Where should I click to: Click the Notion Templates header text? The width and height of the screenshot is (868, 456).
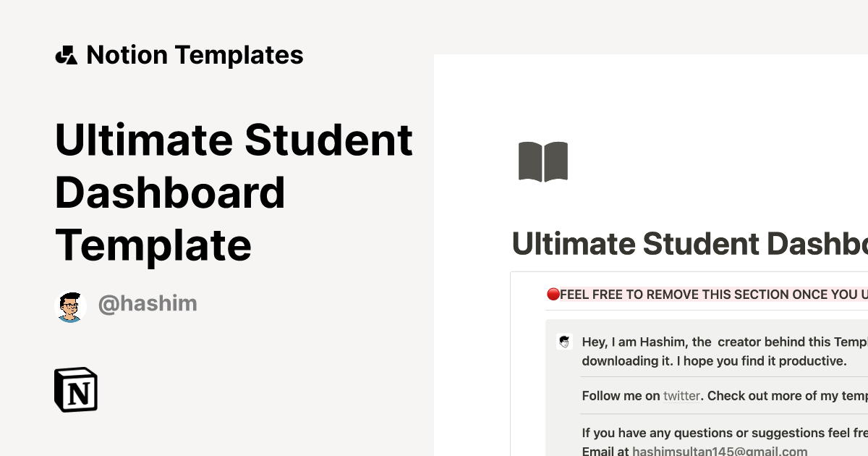coord(195,54)
